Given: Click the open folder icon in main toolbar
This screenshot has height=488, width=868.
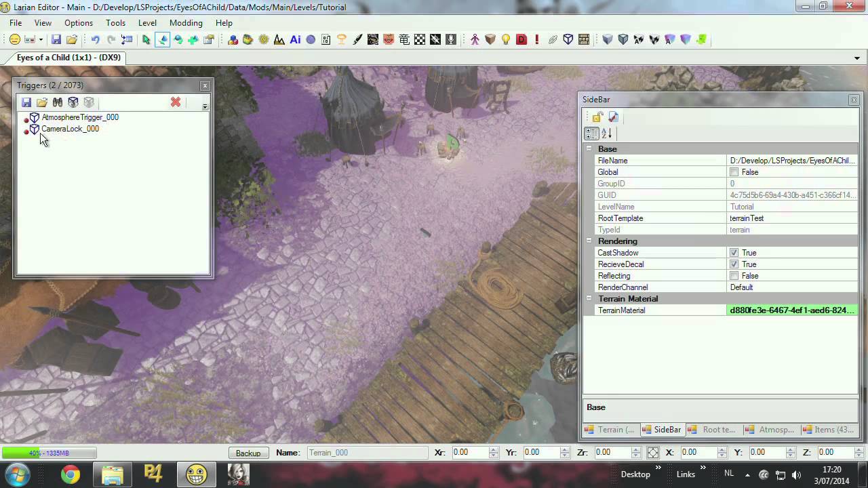Looking at the screenshot, I should coord(71,40).
